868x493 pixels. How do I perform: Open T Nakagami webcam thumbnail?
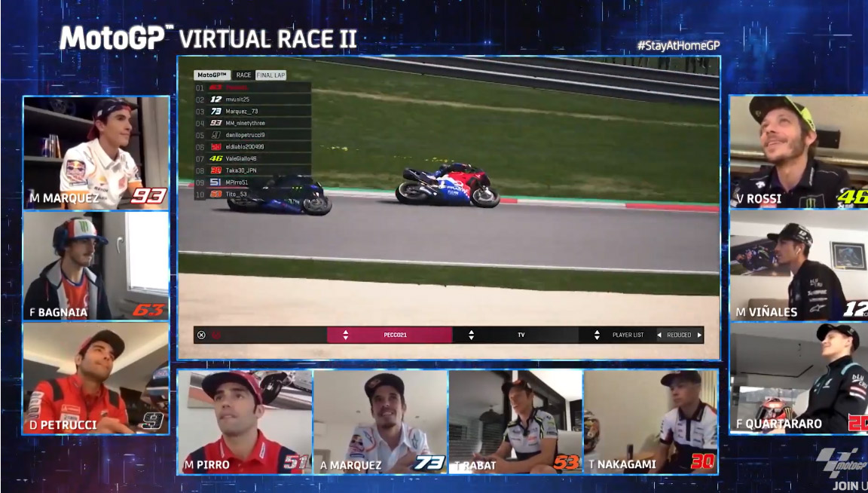point(651,421)
